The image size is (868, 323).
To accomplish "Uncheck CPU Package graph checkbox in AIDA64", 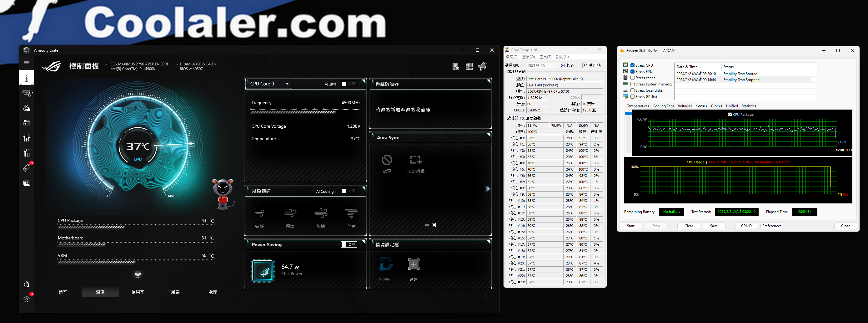I will pos(730,115).
